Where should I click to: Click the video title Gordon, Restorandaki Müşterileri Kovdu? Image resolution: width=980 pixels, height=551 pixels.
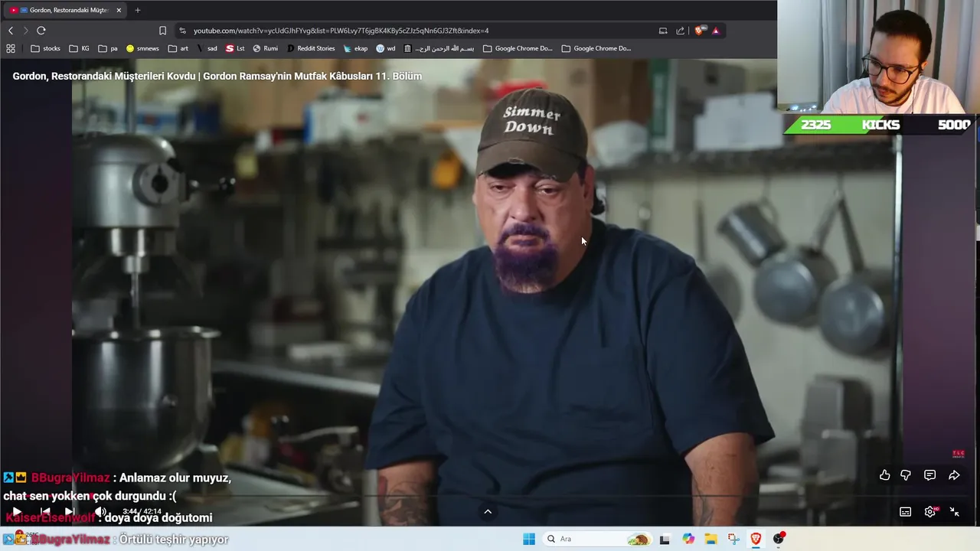coord(217,76)
